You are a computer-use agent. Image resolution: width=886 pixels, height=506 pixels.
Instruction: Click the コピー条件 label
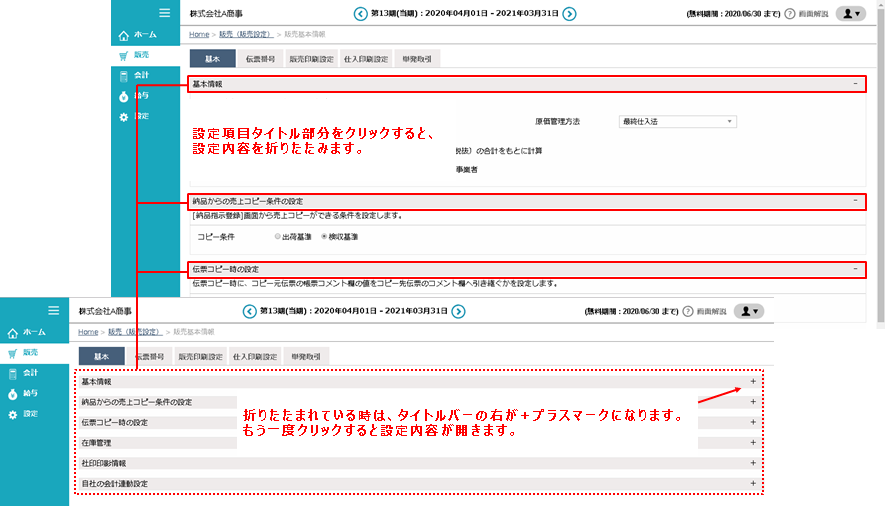216,237
